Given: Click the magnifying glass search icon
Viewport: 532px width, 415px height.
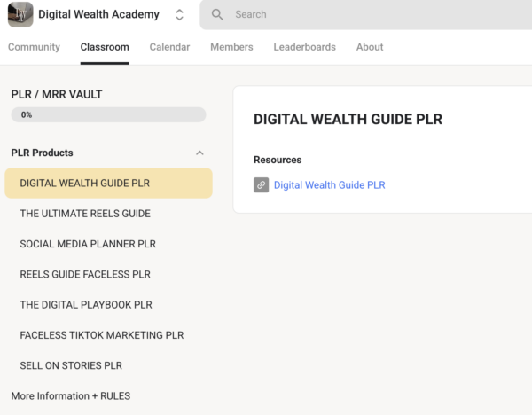Looking at the screenshot, I should (217, 15).
